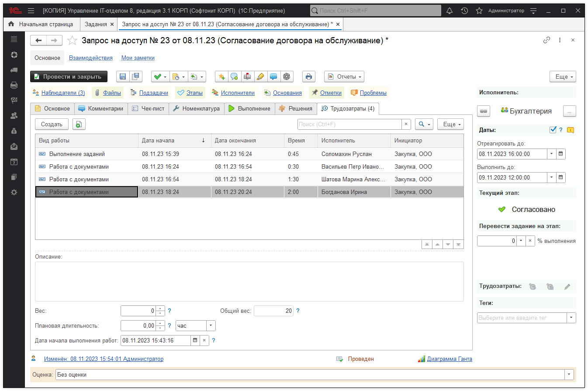This screenshot has height=391, width=588.
Task: Add the document to favorites with the star
Action: [72, 41]
